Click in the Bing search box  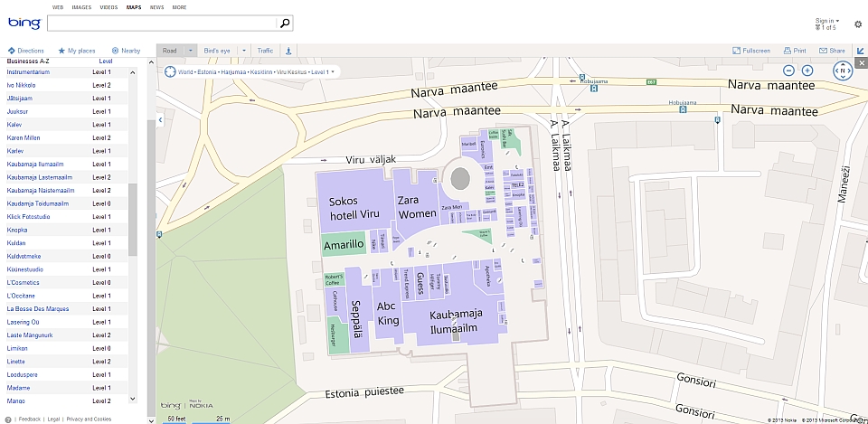[x=162, y=24]
